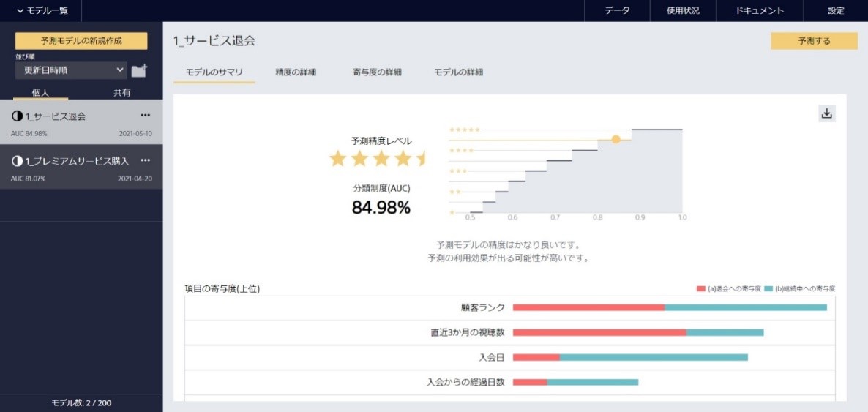Viewport: 868px width, 412px height.
Task: Click the red legend swatch for 退会への寄与度
Action: [700, 289]
